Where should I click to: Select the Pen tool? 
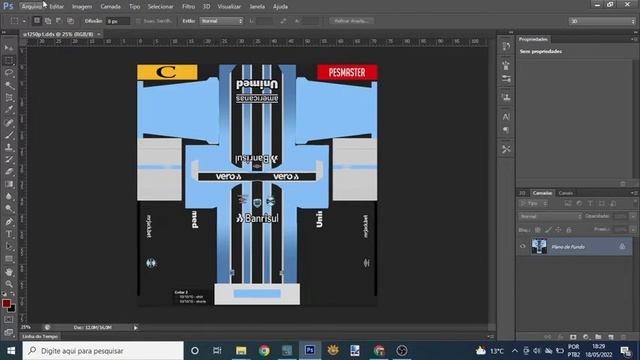[9, 221]
